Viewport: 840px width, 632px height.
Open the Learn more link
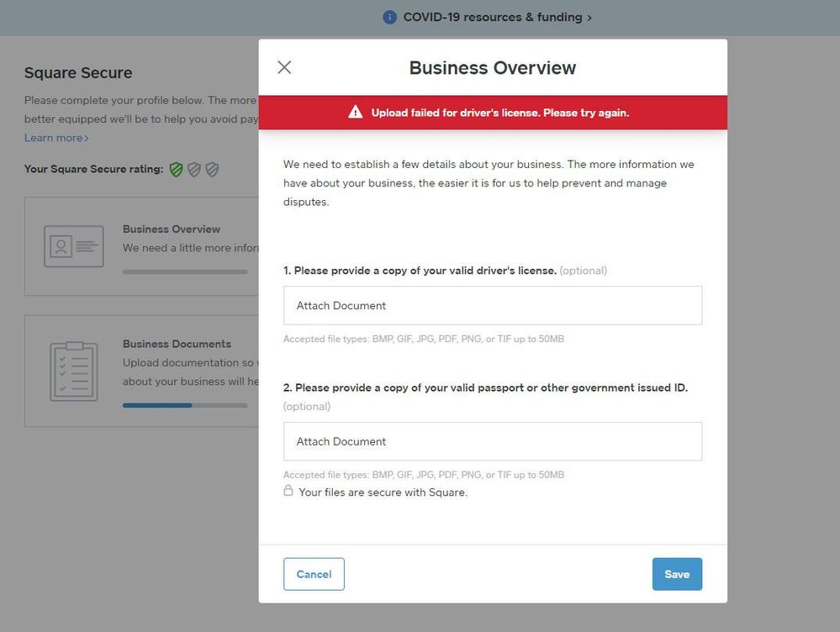click(x=55, y=138)
